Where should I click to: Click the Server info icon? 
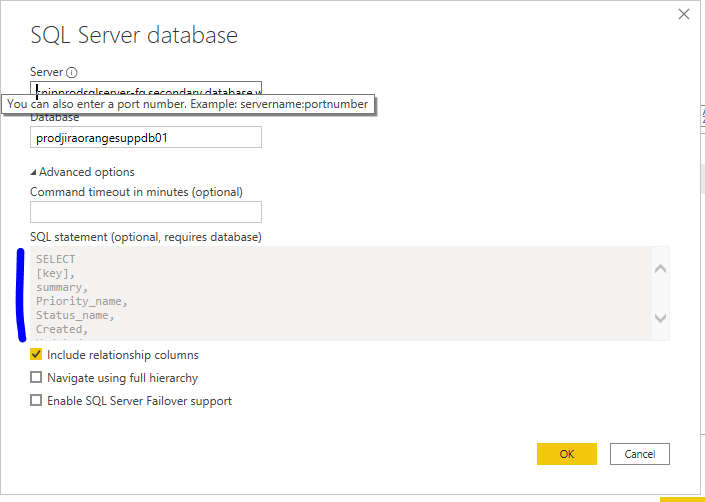click(71, 72)
